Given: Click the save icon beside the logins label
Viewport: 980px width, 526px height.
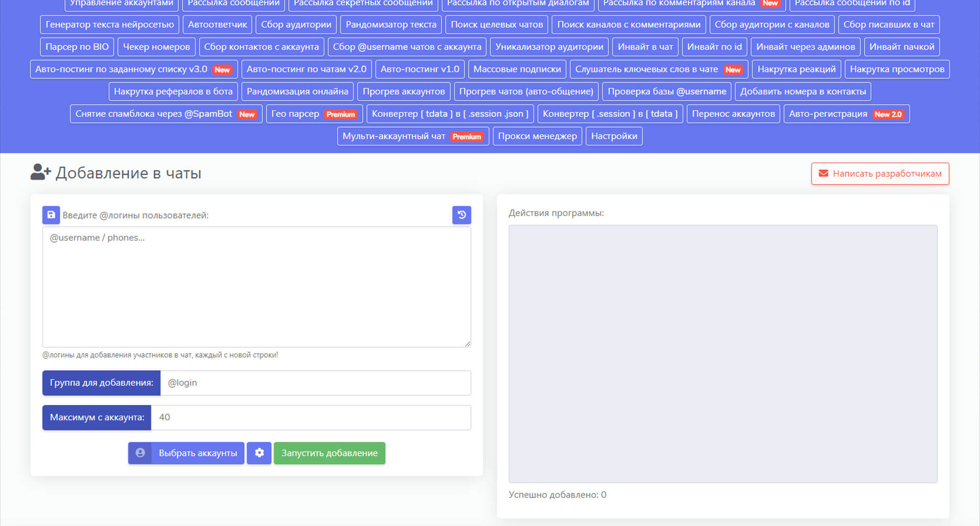Looking at the screenshot, I should pyautogui.click(x=51, y=215).
